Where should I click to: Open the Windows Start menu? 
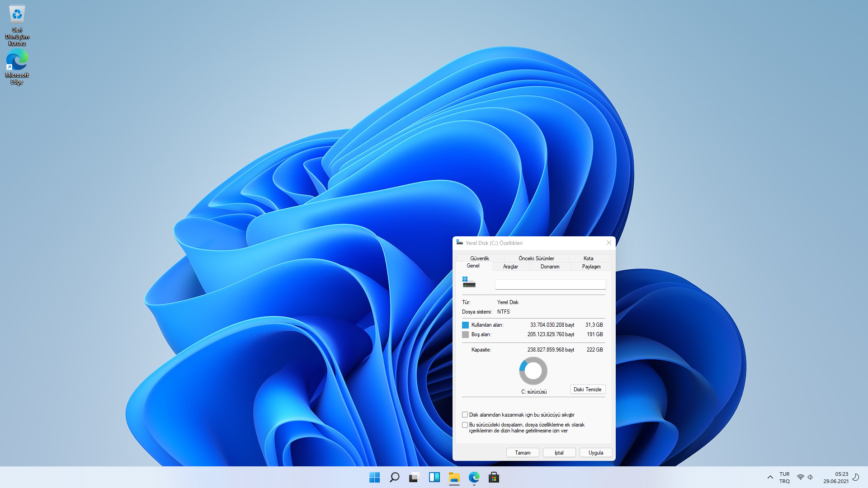[374, 477]
